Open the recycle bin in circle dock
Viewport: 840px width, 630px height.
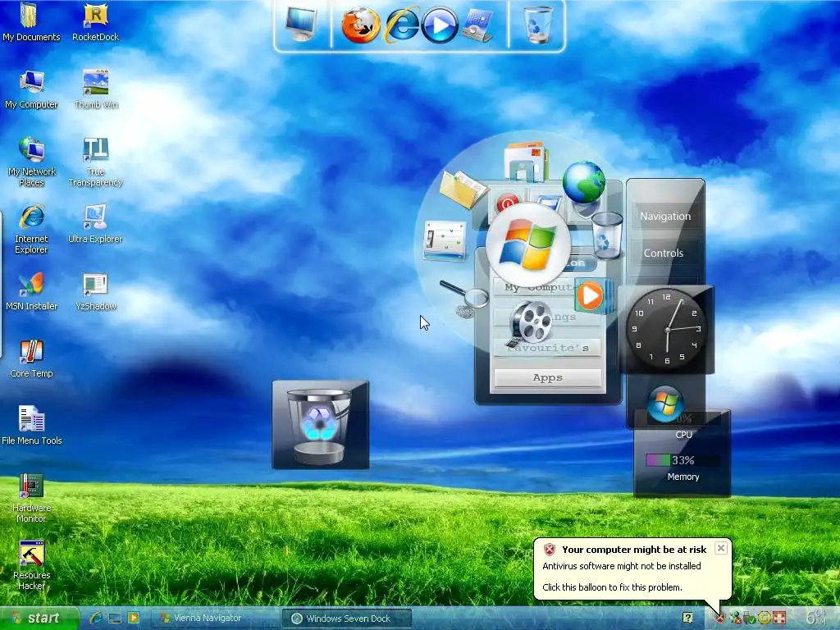click(607, 235)
